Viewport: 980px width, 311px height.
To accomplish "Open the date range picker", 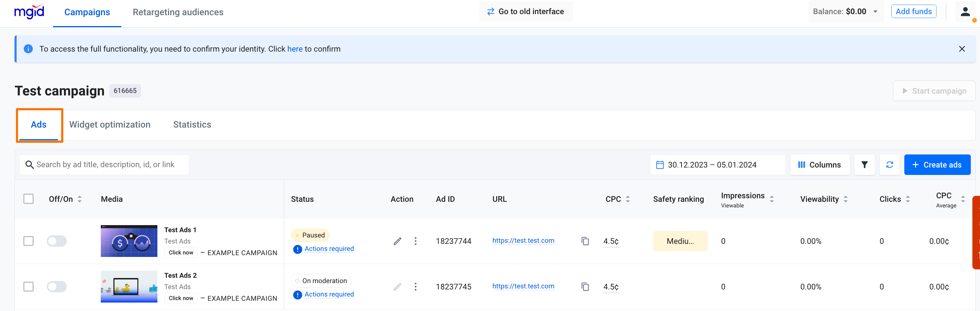I will click(x=717, y=165).
